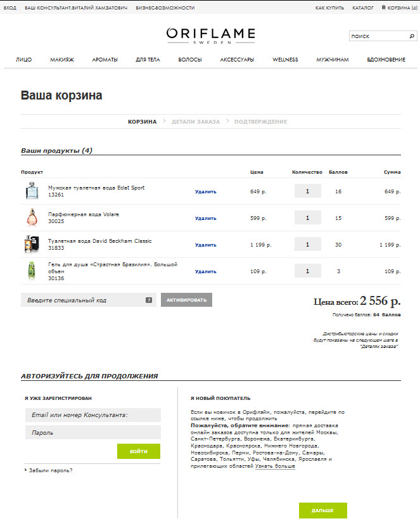Open David Beckham Classic product thumbnail
This screenshot has width=420, height=521.
(32, 244)
